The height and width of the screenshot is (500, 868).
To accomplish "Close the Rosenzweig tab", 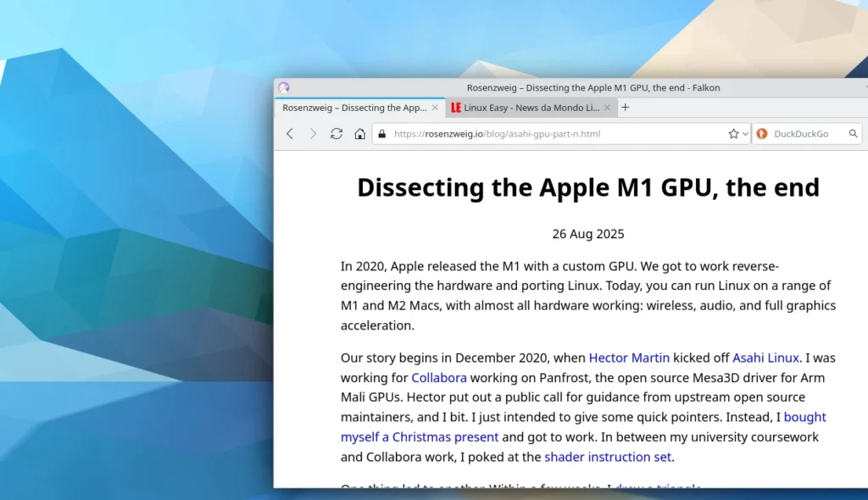I will point(436,108).
